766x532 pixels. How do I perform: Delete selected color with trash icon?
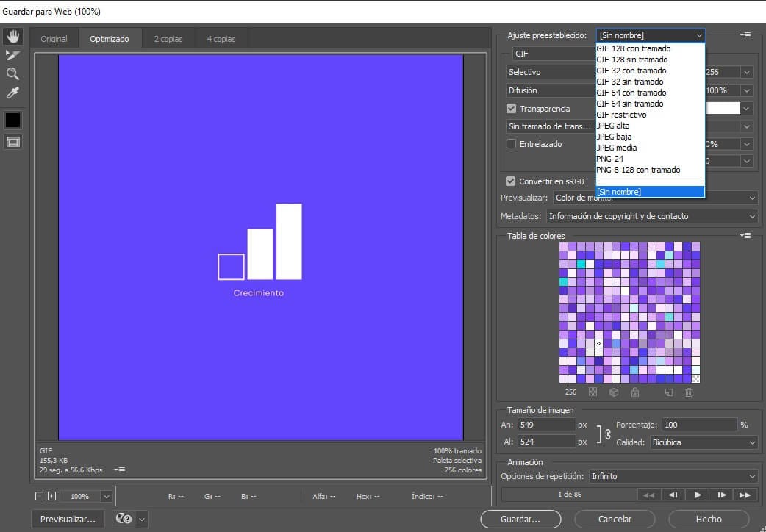click(x=689, y=392)
